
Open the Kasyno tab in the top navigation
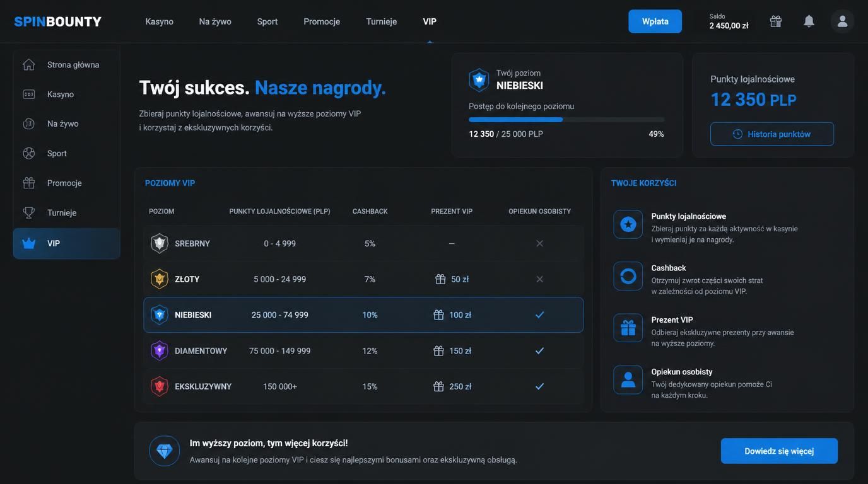pos(160,21)
